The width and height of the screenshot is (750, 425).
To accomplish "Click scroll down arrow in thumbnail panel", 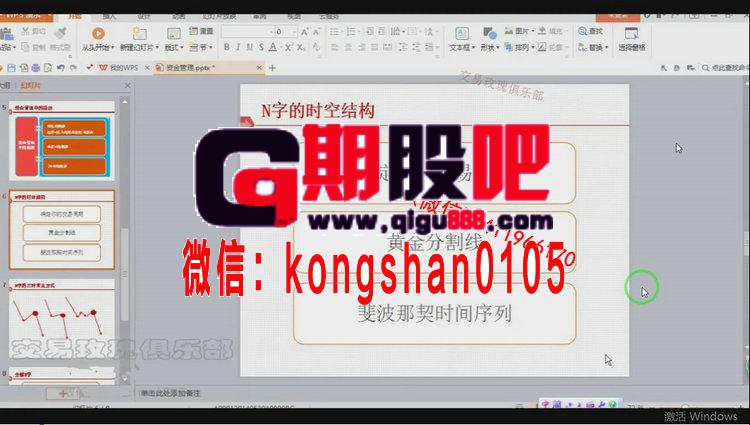I will (124, 379).
